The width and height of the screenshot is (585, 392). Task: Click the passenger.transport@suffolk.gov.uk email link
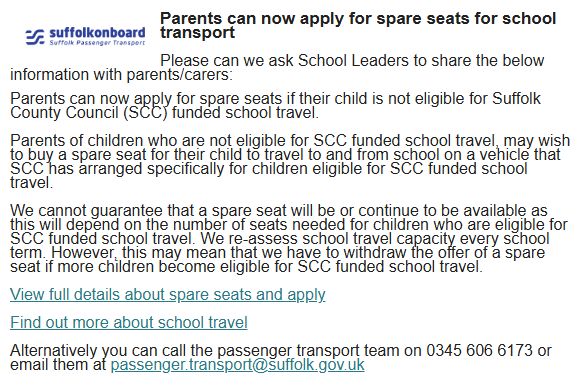tap(237, 365)
